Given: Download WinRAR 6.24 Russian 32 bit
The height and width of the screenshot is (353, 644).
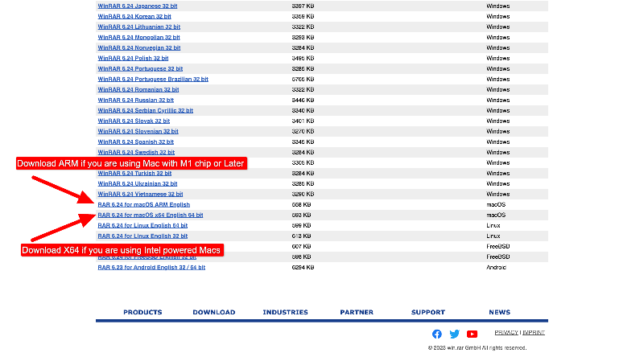Looking at the screenshot, I should pyautogui.click(x=135, y=101).
